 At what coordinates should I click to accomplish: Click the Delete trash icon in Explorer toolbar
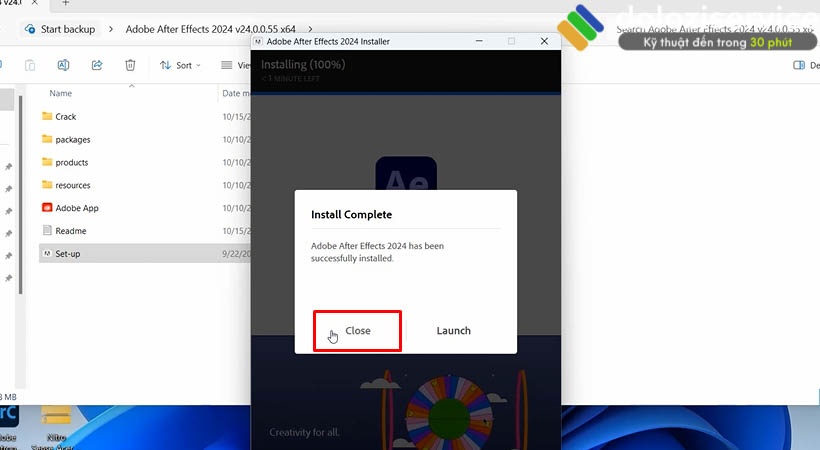[130, 65]
